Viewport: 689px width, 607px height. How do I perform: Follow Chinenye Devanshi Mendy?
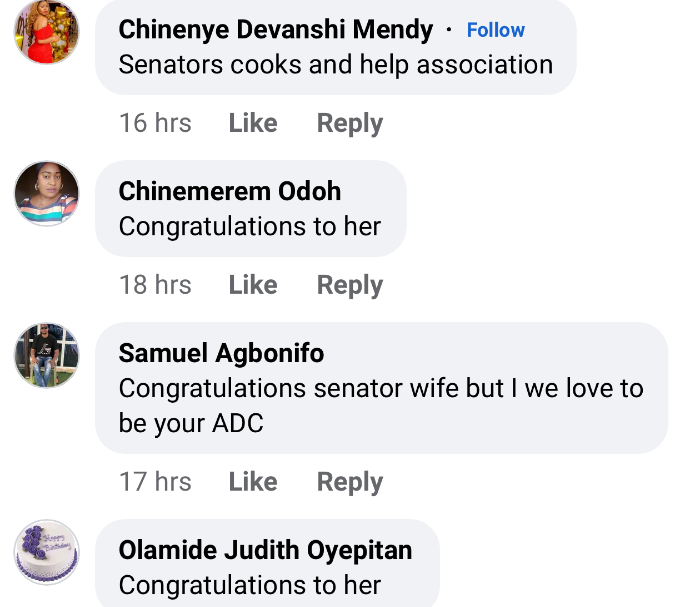click(x=496, y=30)
